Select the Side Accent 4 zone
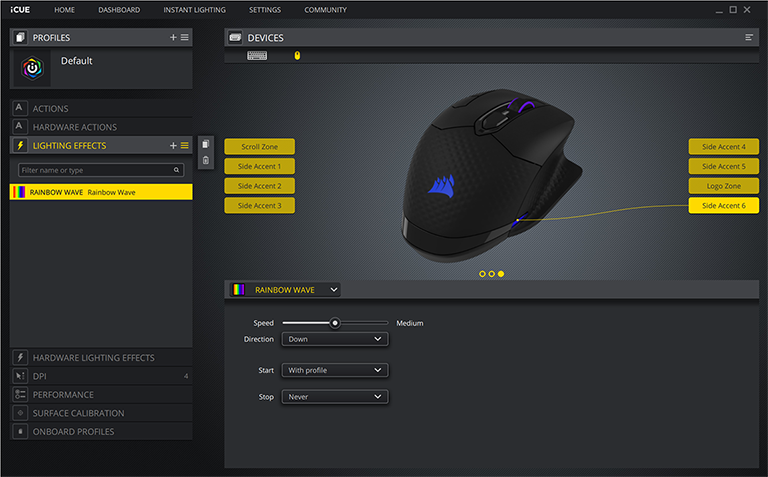The height and width of the screenshot is (477, 768). (x=724, y=146)
